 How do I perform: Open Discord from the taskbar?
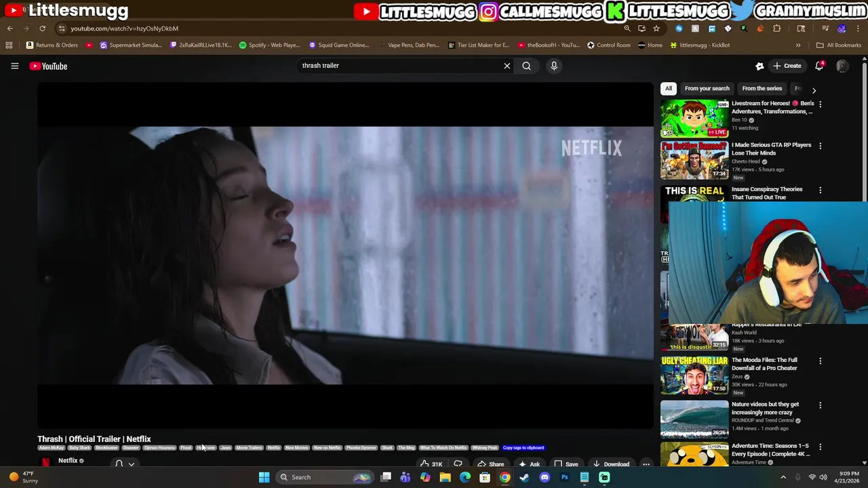pyautogui.click(x=545, y=477)
